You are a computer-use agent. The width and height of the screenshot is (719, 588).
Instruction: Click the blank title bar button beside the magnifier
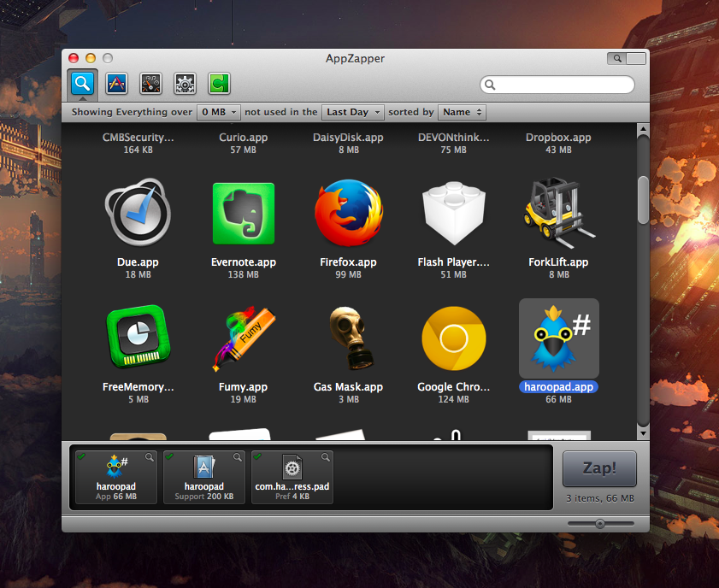[636, 58]
